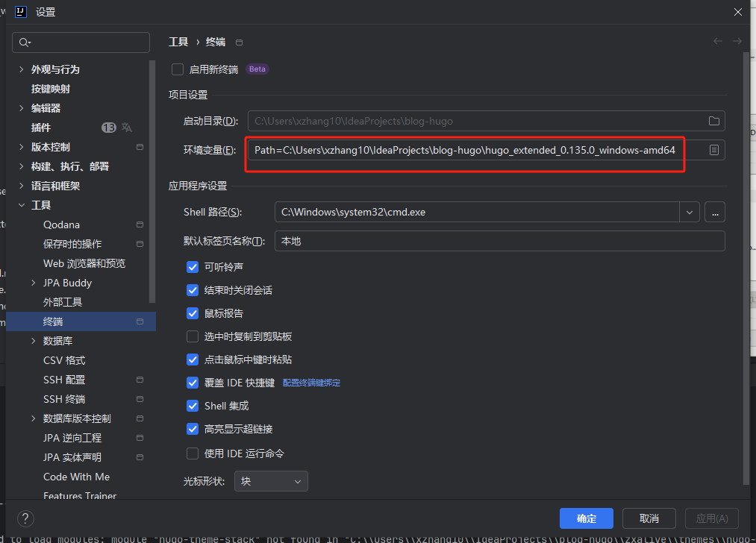Viewport: 756px width, 543px height.
Task: Open the 环境变量 editor list icon
Action: [713, 150]
